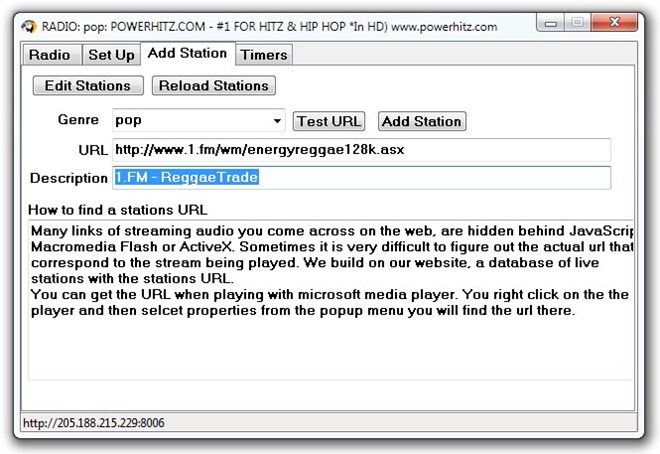The width and height of the screenshot is (660, 454).
Task: Click the status bar address http://205.188.215.229:8006
Action: pos(93,423)
